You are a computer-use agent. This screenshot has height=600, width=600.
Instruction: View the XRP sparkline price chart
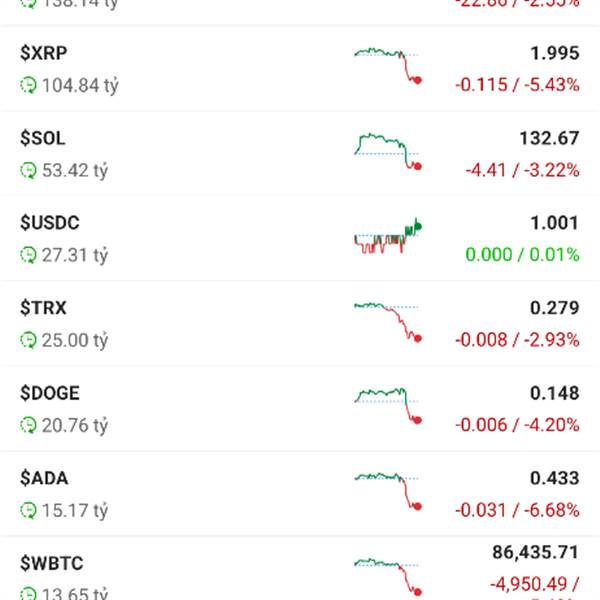point(387,64)
